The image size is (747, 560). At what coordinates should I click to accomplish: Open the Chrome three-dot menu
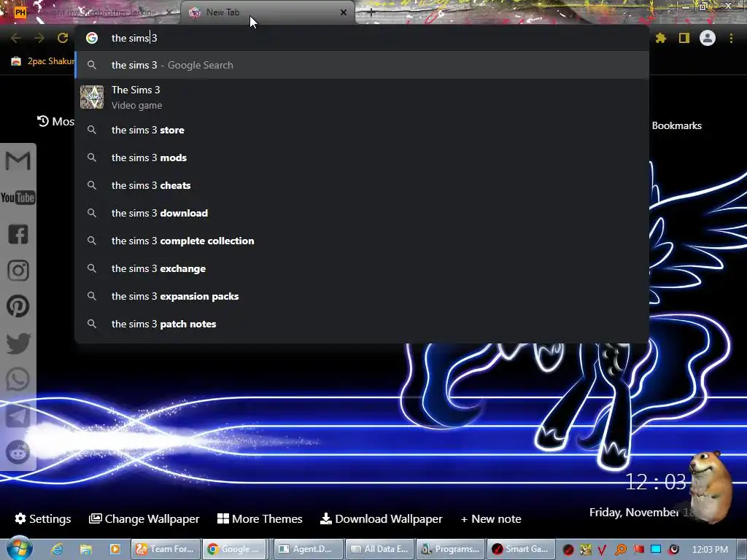731,38
